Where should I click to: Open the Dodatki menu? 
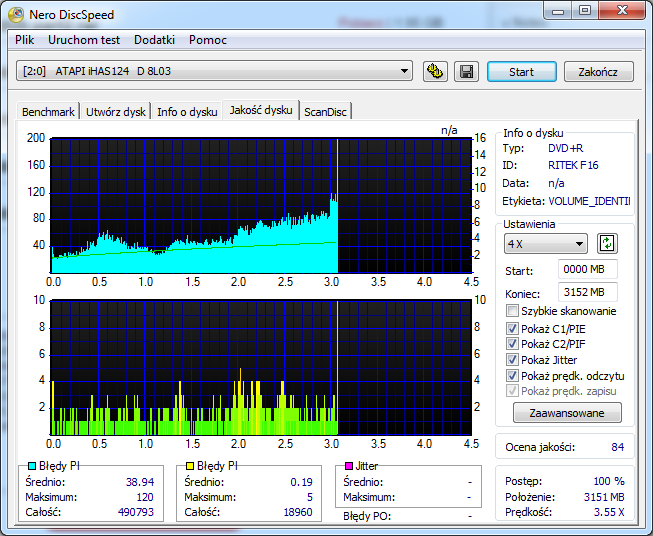pos(154,40)
